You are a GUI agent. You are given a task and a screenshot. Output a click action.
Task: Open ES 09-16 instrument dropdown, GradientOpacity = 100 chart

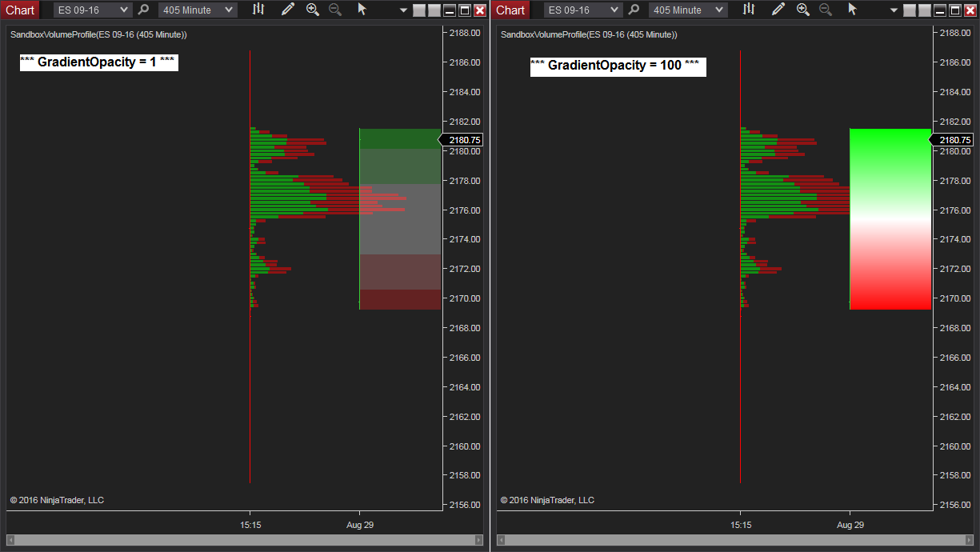pos(582,10)
